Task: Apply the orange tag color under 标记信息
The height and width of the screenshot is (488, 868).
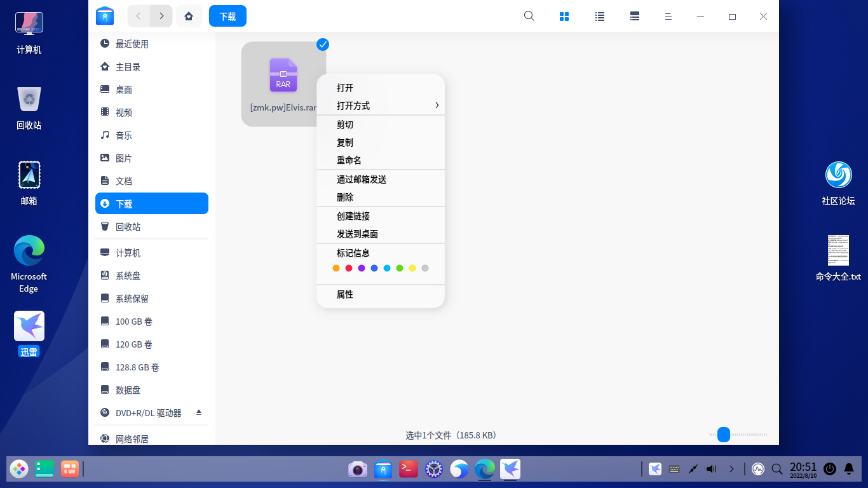Action: pyautogui.click(x=336, y=268)
